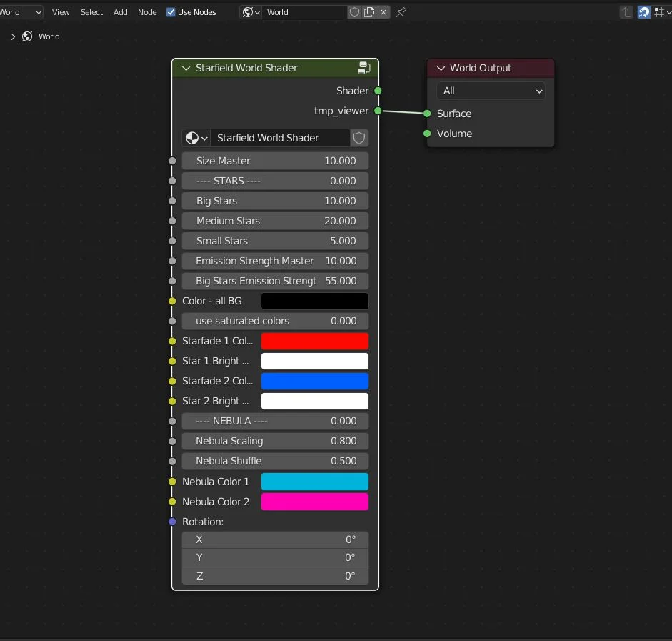This screenshot has height=641, width=672.
Task: Collapse the World Output node
Action: click(441, 68)
